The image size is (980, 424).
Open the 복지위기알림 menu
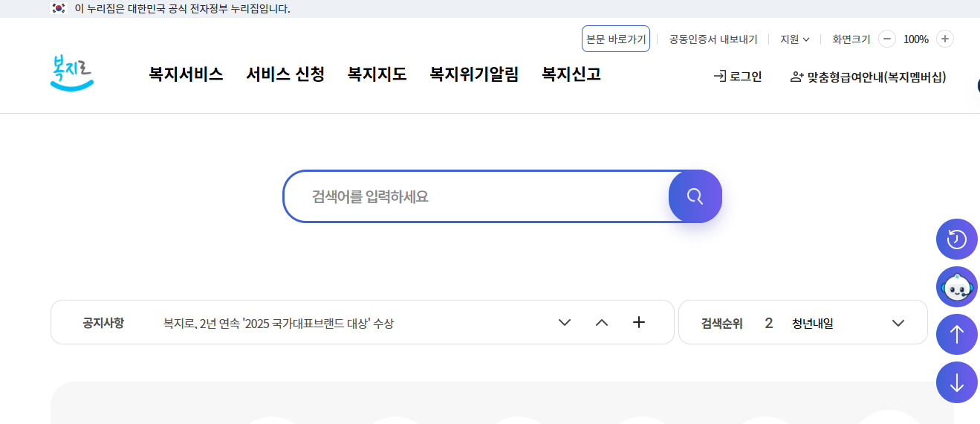tap(474, 74)
